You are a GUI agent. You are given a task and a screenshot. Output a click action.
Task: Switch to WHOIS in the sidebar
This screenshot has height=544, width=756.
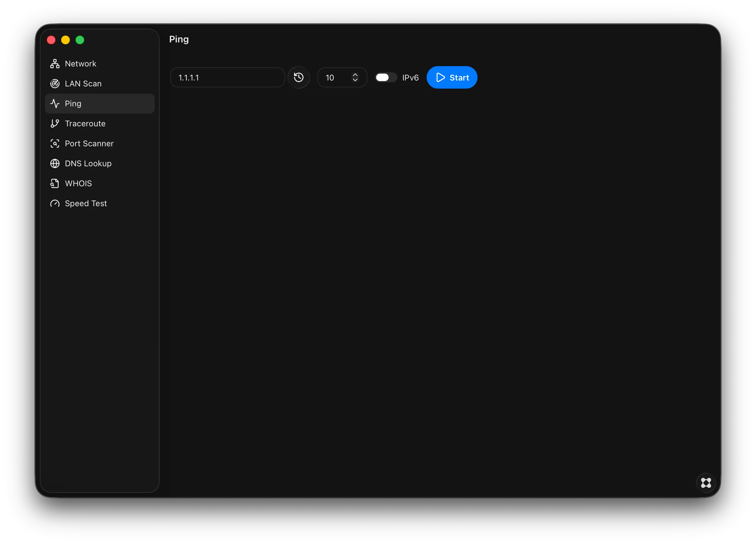(x=100, y=184)
